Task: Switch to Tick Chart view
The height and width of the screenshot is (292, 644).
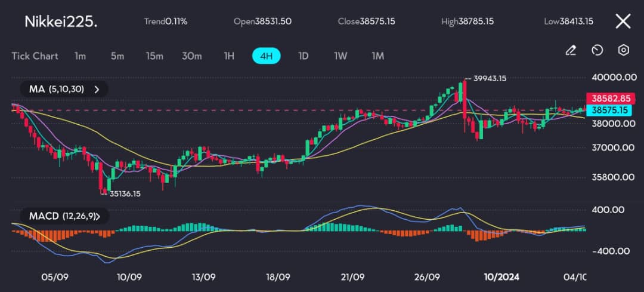Action: (35, 56)
